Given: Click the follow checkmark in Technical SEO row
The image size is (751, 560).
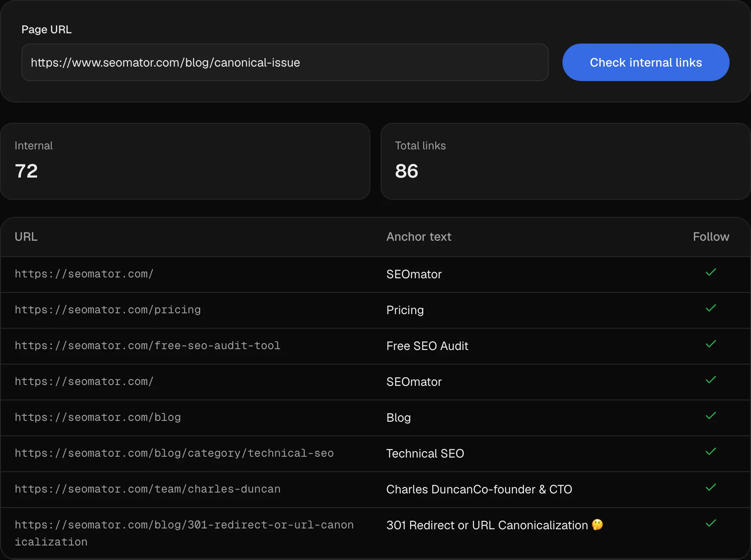Looking at the screenshot, I should [x=711, y=452].
